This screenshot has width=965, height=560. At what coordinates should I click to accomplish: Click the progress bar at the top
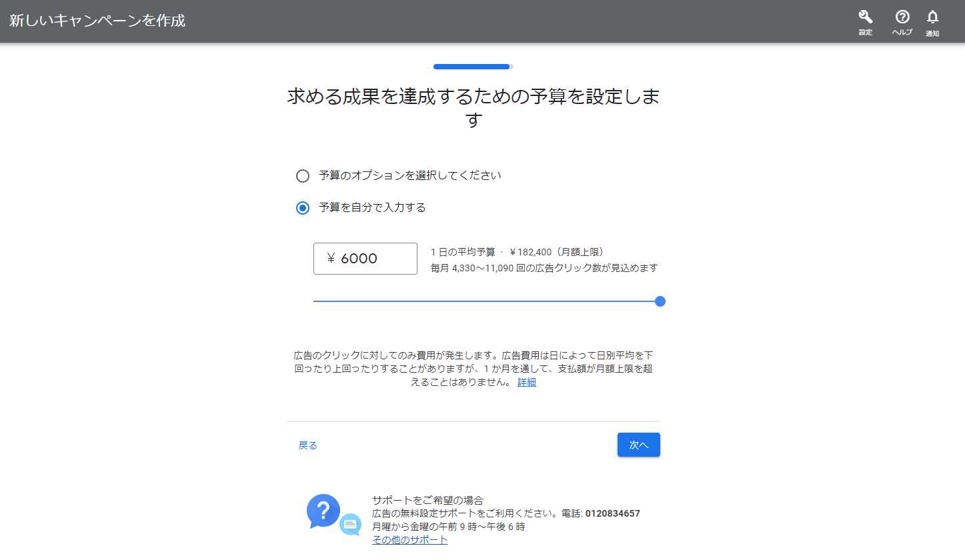pos(473,67)
